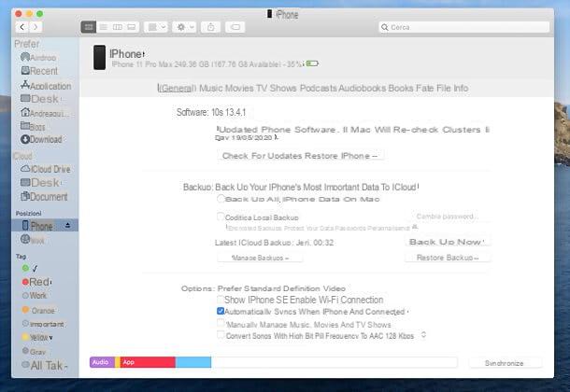Open Desk under the Prefer section
This screenshot has height=392, width=570.
(x=41, y=99)
